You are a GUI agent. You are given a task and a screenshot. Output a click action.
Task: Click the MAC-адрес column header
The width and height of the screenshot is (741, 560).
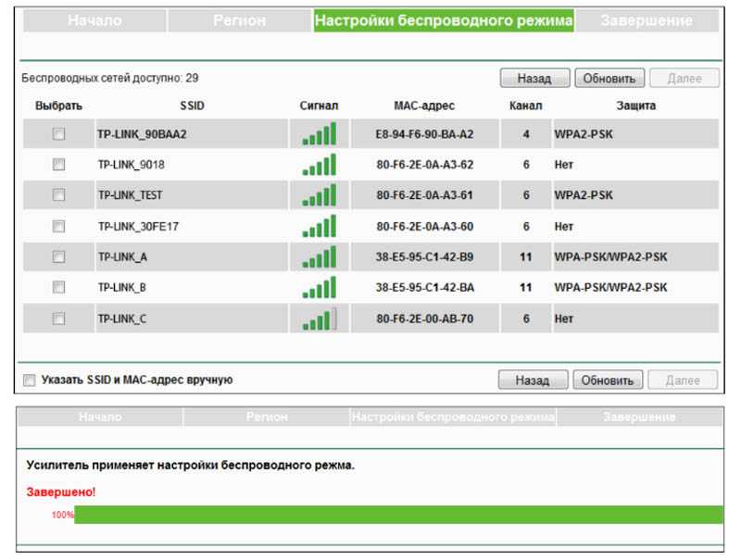click(x=424, y=106)
